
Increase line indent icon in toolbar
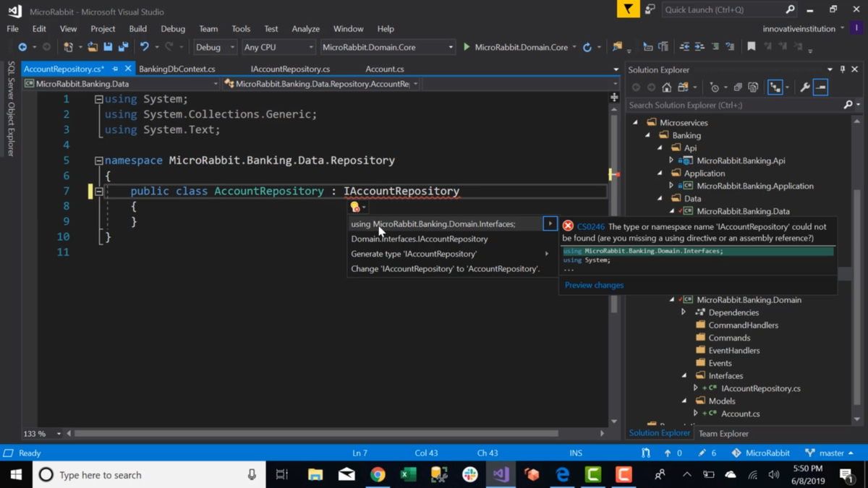[699, 47]
